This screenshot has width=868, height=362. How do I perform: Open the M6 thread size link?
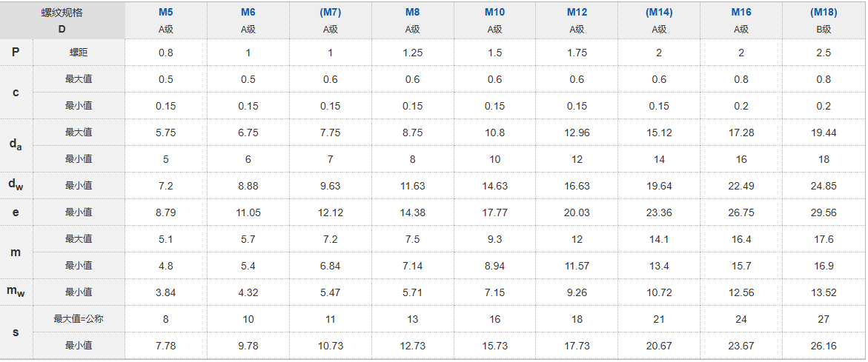pyautogui.click(x=248, y=12)
